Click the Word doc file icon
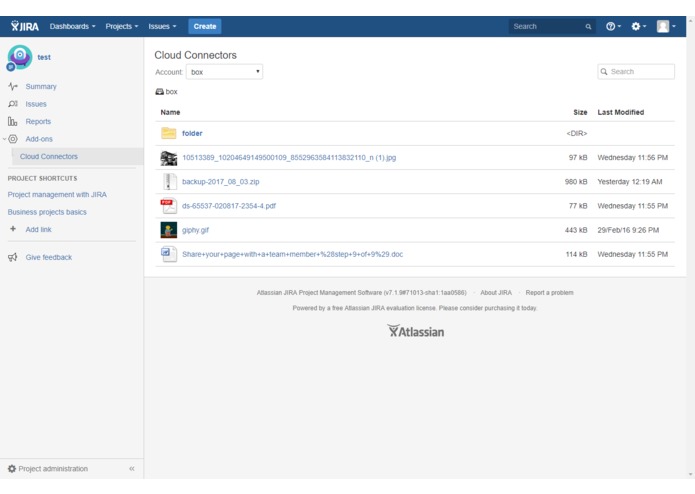695x494 pixels. tap(168, 254)
